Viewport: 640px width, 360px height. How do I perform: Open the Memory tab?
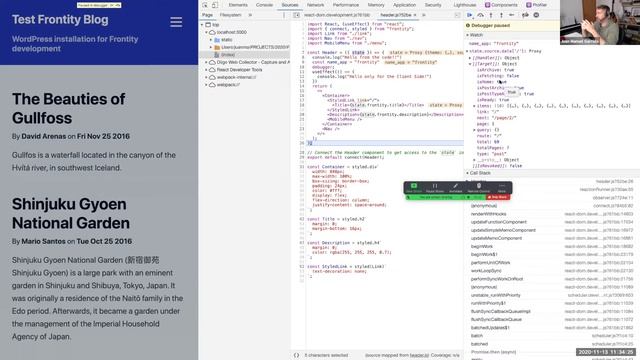coord(376,5)
